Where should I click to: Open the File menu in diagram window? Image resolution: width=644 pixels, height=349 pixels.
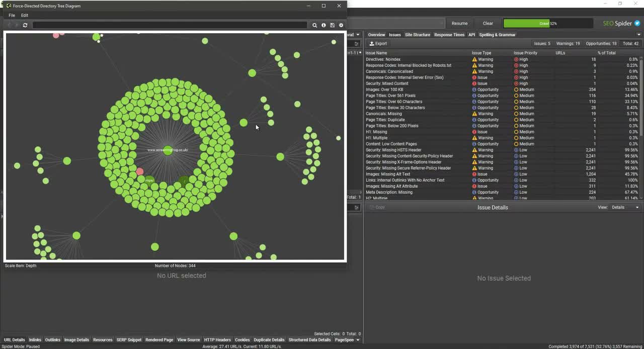(x=12, y=16)
